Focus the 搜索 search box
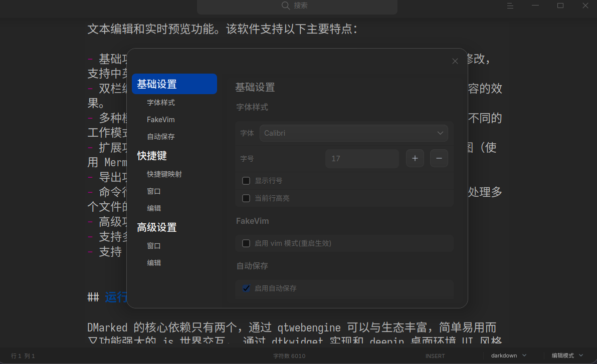 pos(297,7)
